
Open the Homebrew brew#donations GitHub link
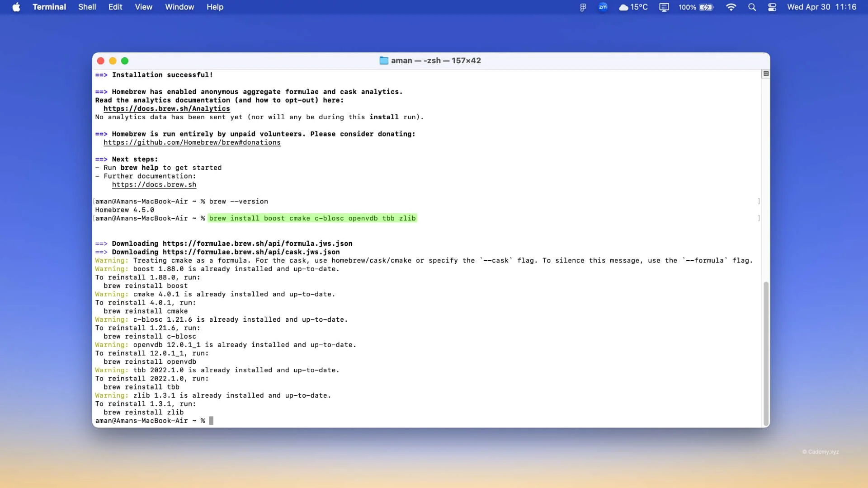(x=192, y=142)
